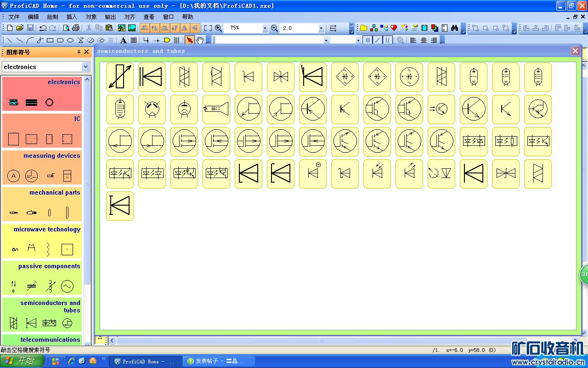This screenshot has height=368, width=588.
Task: Open the font size dropdown arrow
Action: (x=358, y=40)
